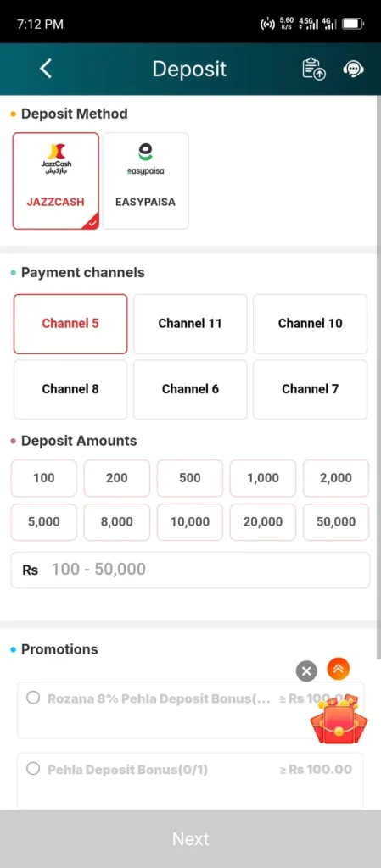Choose the 10,000 deposit amount
The height and width of the screenshot is (868, 381).
click(190, 521)
